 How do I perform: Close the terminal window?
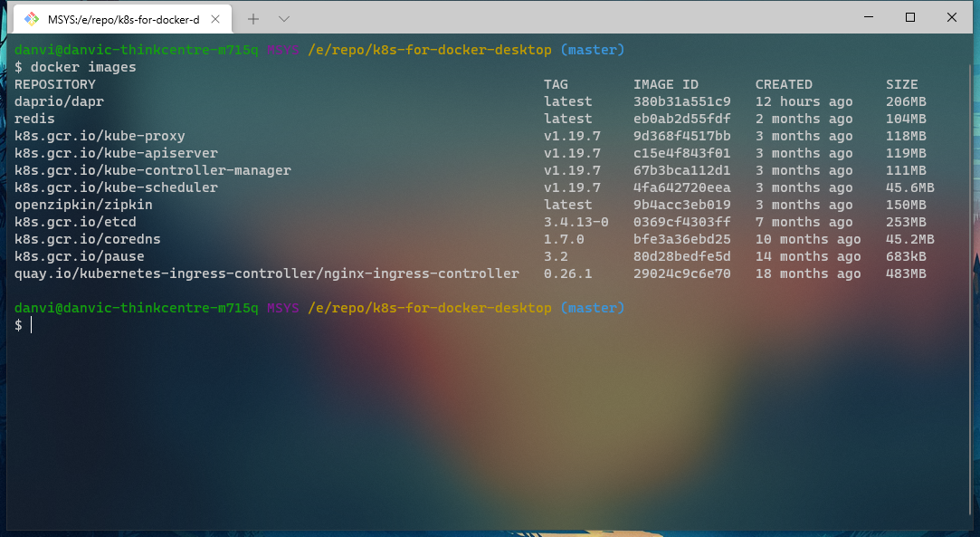(x=951, y=17)
